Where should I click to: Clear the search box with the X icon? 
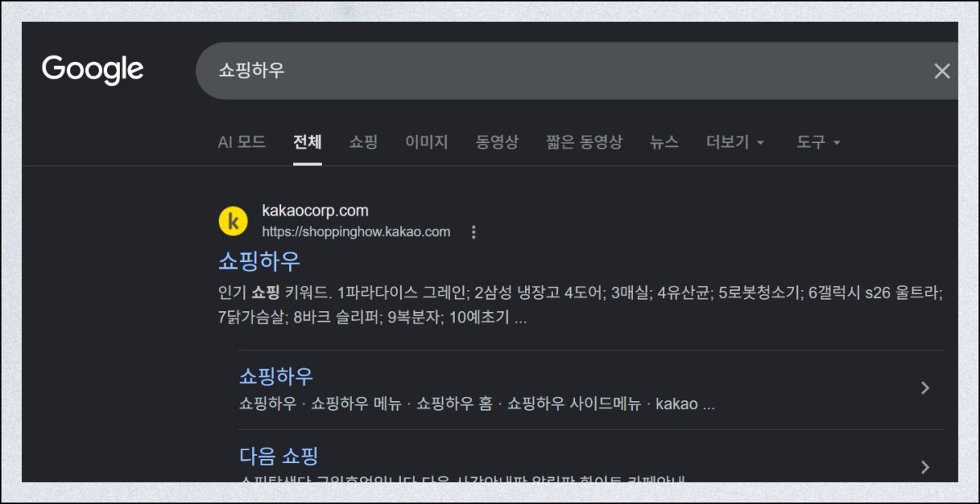(x=942, y=71)
